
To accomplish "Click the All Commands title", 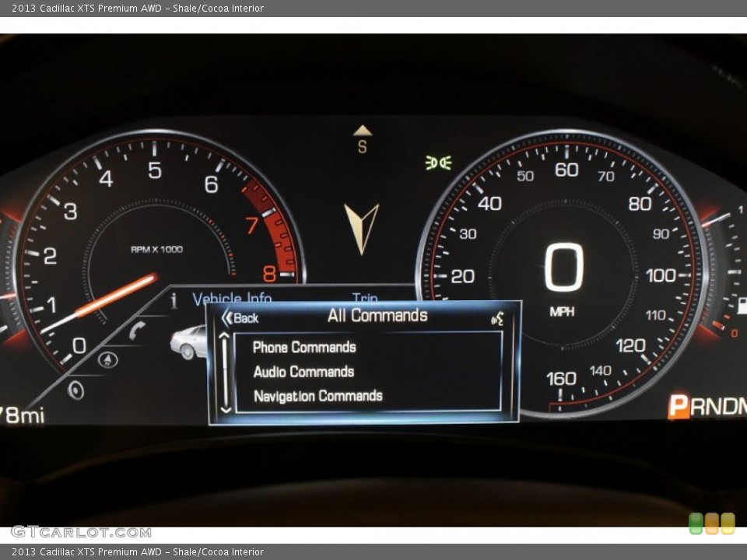I will [x=378, y=315].
